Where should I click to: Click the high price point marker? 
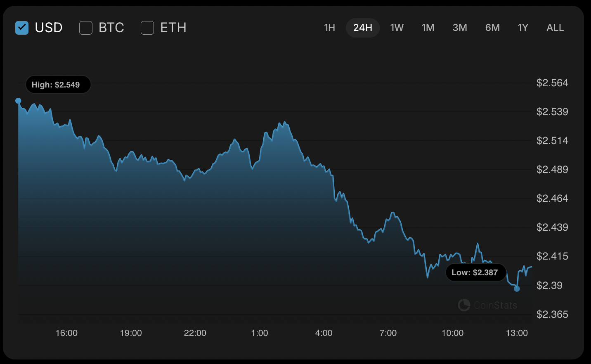pyautogui.click(x=18, y=101)
